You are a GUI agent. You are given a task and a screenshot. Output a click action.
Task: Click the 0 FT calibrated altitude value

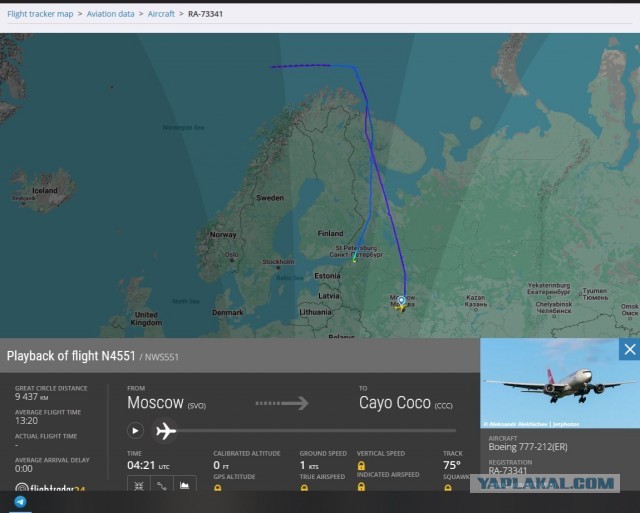coord(221,465)
